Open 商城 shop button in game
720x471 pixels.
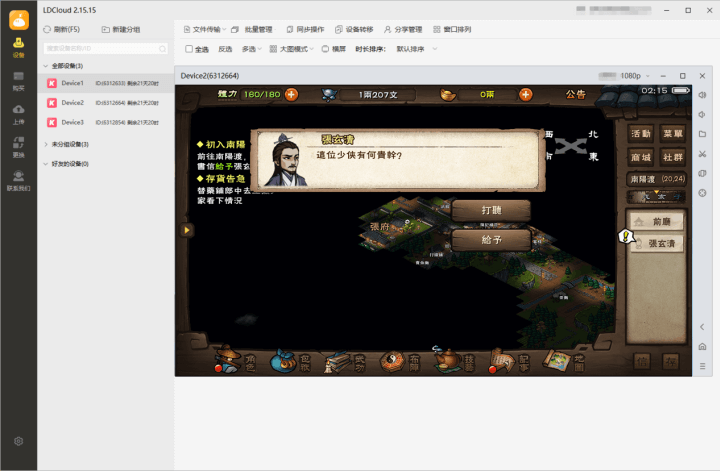[641, 157]
